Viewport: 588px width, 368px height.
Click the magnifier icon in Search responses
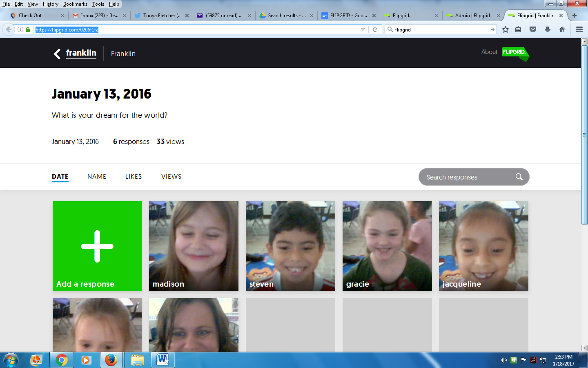519,177
